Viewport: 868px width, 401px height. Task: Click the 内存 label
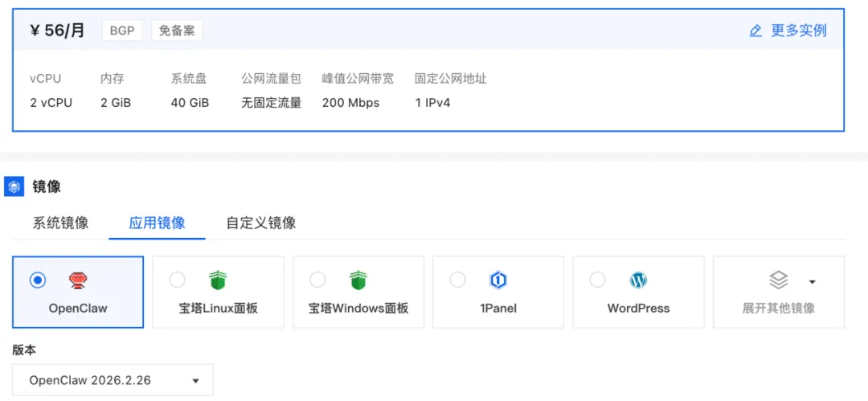click(x=113, y=79)
